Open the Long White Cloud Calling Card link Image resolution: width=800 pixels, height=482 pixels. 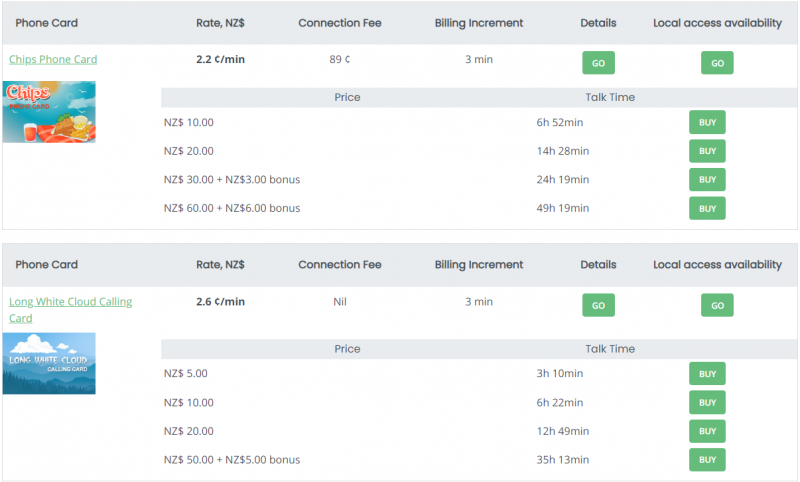tap(70, 301)
